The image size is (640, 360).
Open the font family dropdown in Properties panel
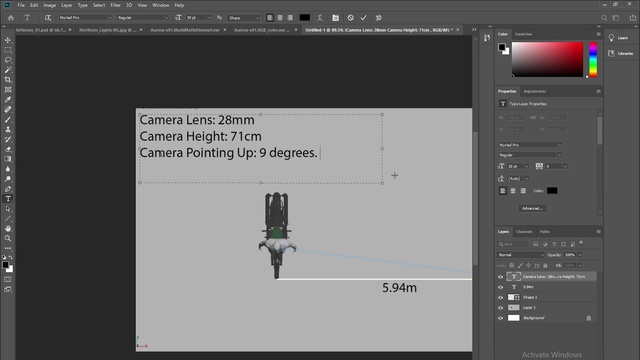point(530,145)
